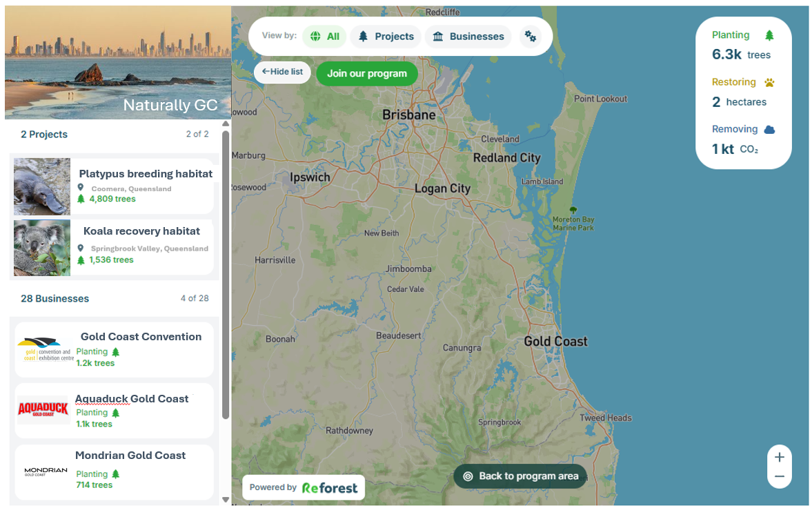Zoom out the map with minus button
812x508 pixels.
[780, 476]
